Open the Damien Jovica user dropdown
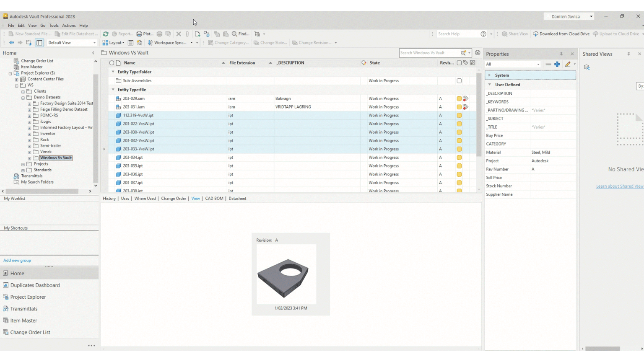Viewport: 644px width, 362px height. [x=569, y=16]
